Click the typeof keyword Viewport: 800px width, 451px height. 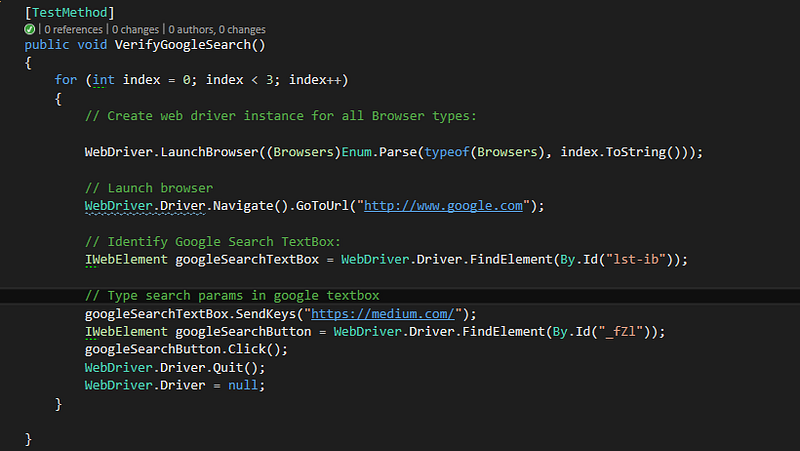click(x=447, y=152)
